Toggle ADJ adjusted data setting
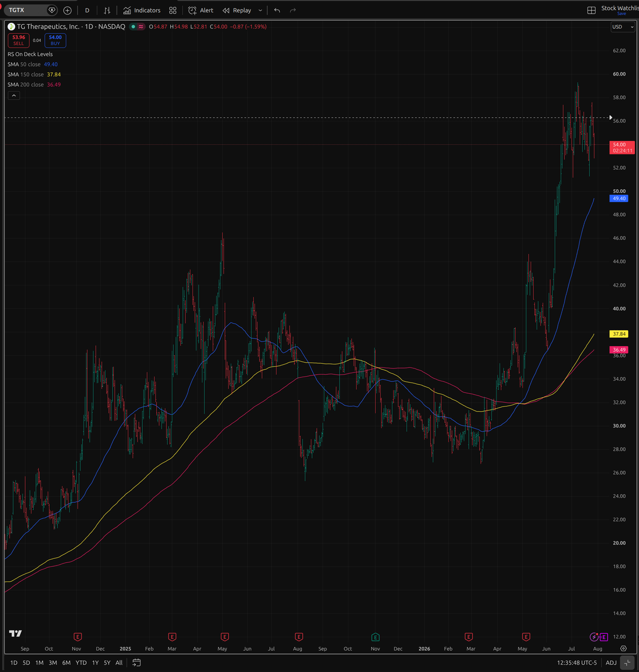The width and height of the screenshot is (639, 672). point(611,662)
